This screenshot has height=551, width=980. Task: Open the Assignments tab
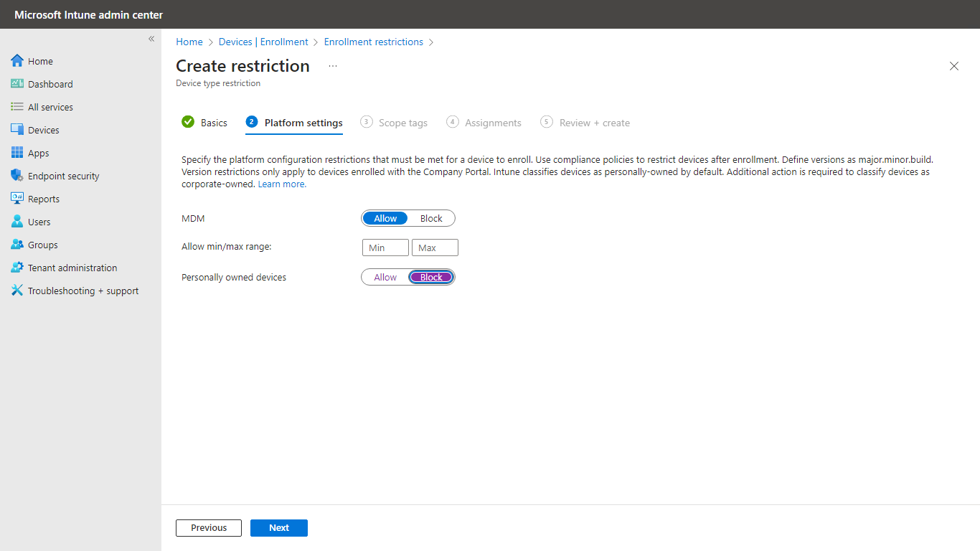[484, 123]
